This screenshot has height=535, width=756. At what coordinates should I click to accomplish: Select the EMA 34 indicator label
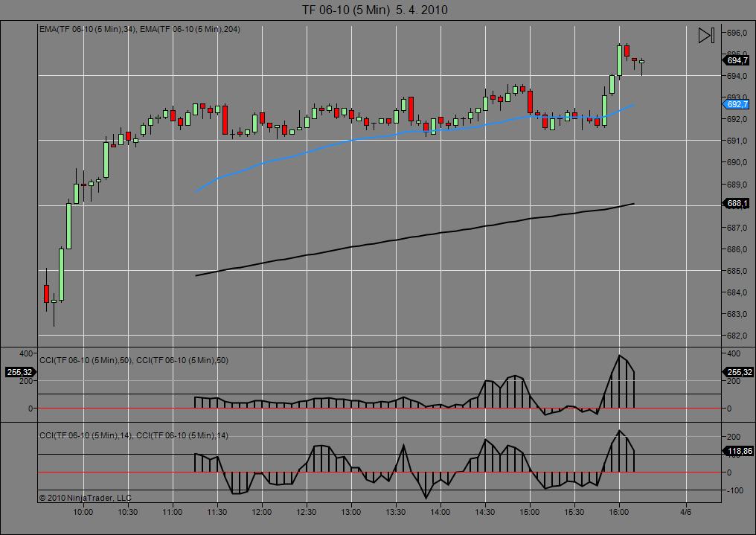[x=88, y=30]
